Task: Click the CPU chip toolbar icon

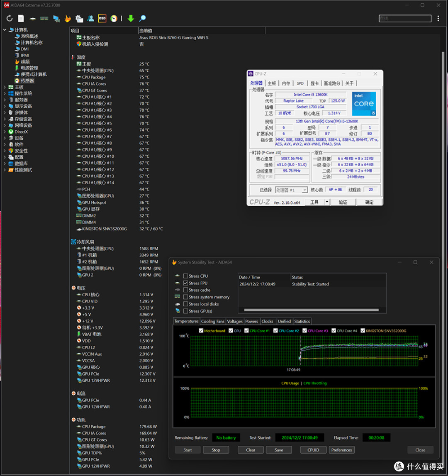Action: pyautogui.click(x=32, y=19)
